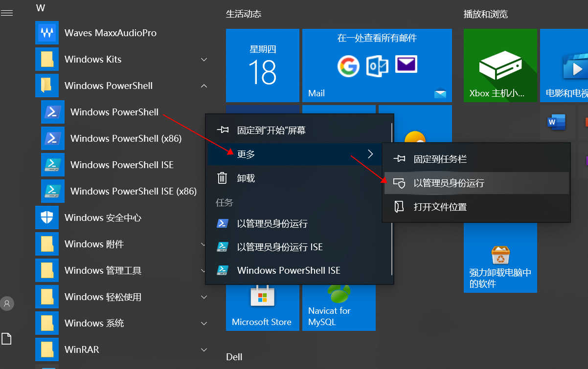Click the user account avatar icon
This screenshot has height=369, width=588.
tap(7, 304)
